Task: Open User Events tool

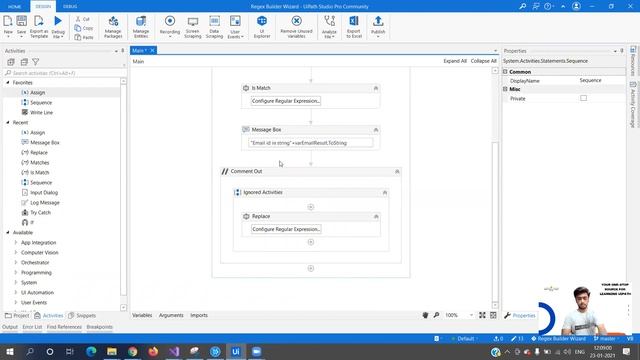Action: coord(235,27)
